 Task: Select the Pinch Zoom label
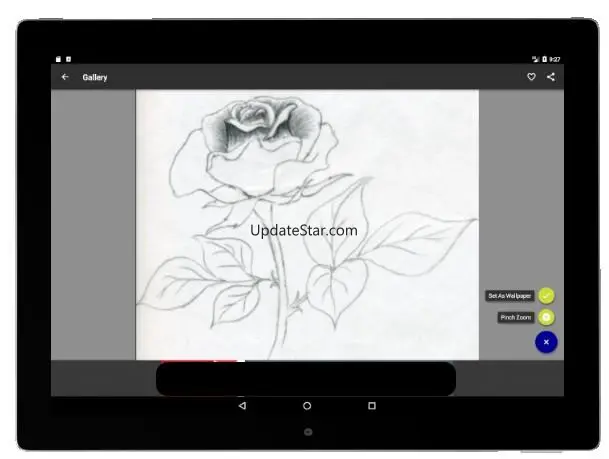516,317
